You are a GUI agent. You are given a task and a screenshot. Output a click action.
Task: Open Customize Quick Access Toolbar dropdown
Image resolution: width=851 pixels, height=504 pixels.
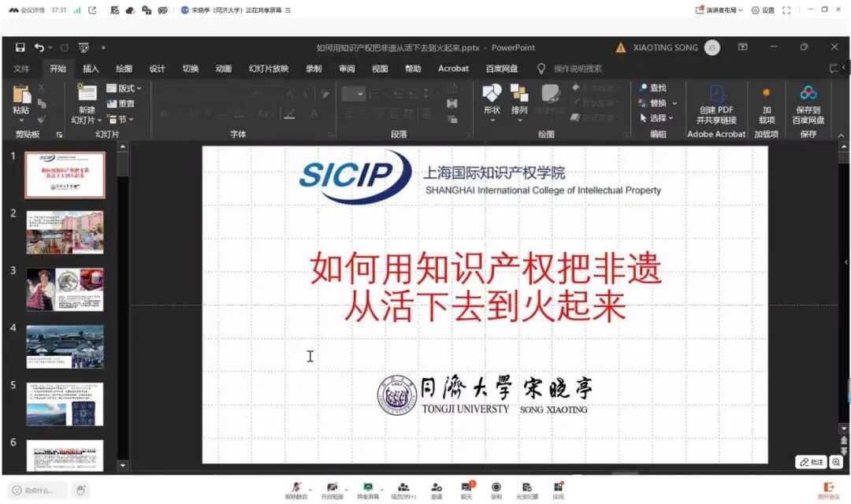click(103, 48)
